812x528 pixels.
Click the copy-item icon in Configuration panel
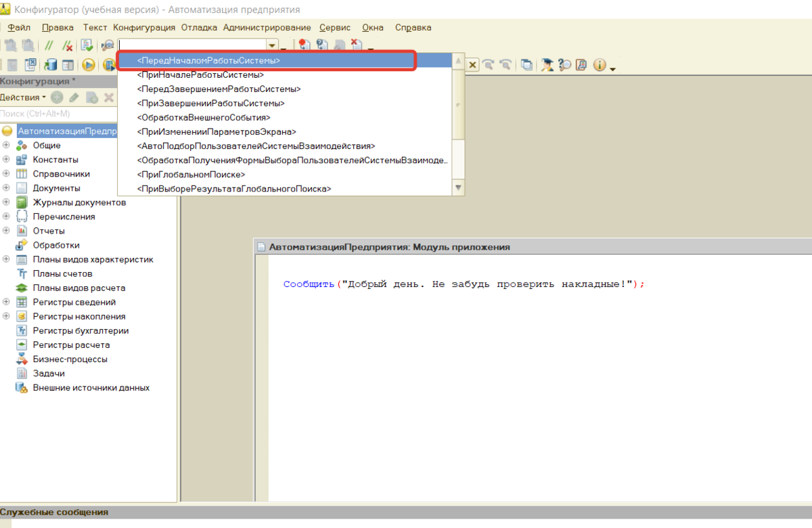[x=92, y=97]
